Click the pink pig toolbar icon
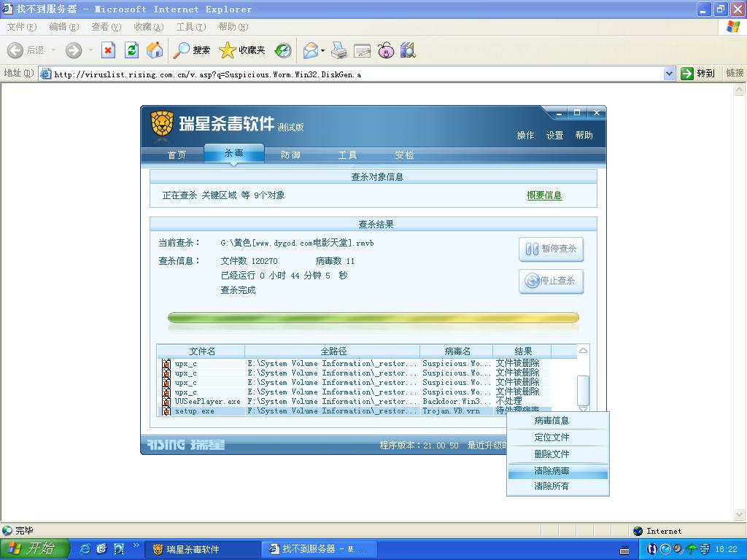The image size is (747, 560). (x=386, y=50)
